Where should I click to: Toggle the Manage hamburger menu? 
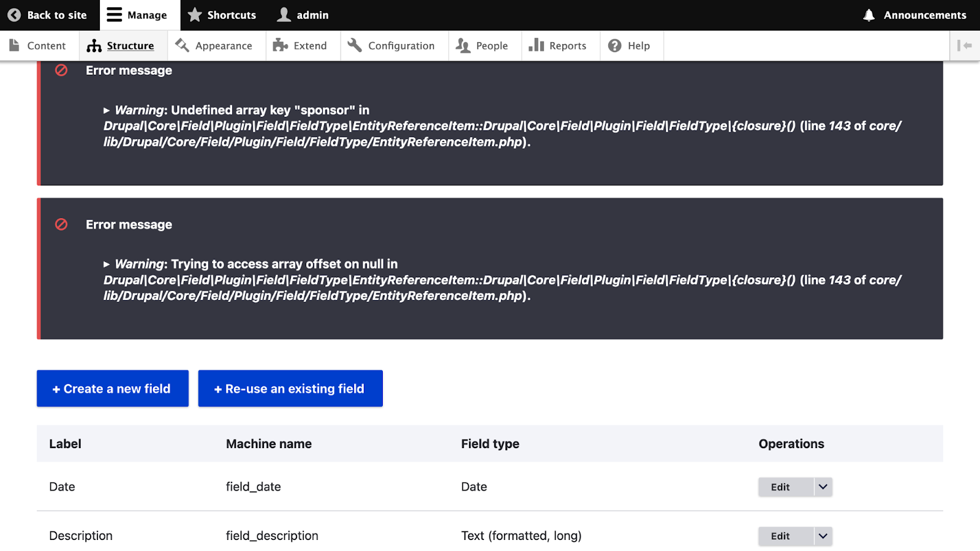[x=115, y=15]
